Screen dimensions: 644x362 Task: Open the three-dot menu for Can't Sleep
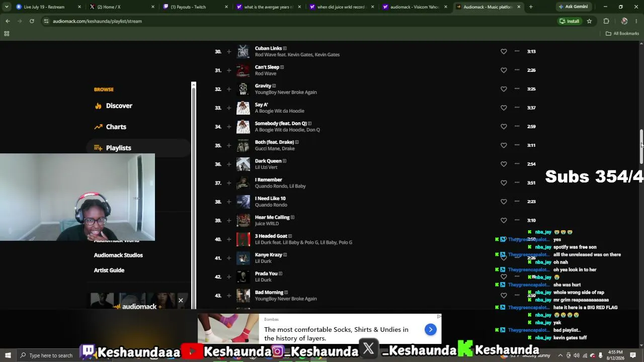[x=517, y=70]
